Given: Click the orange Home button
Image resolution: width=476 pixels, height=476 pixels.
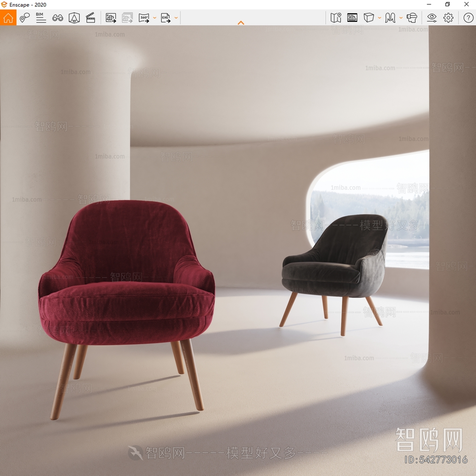Looking at the screenshot, I should pos(8,18).
